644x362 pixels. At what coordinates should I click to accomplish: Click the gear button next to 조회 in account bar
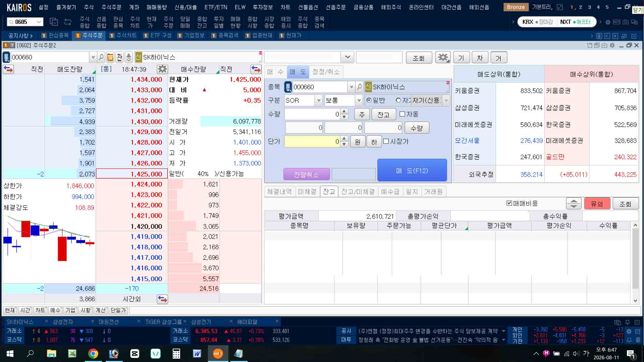click(x=443, y=58)
